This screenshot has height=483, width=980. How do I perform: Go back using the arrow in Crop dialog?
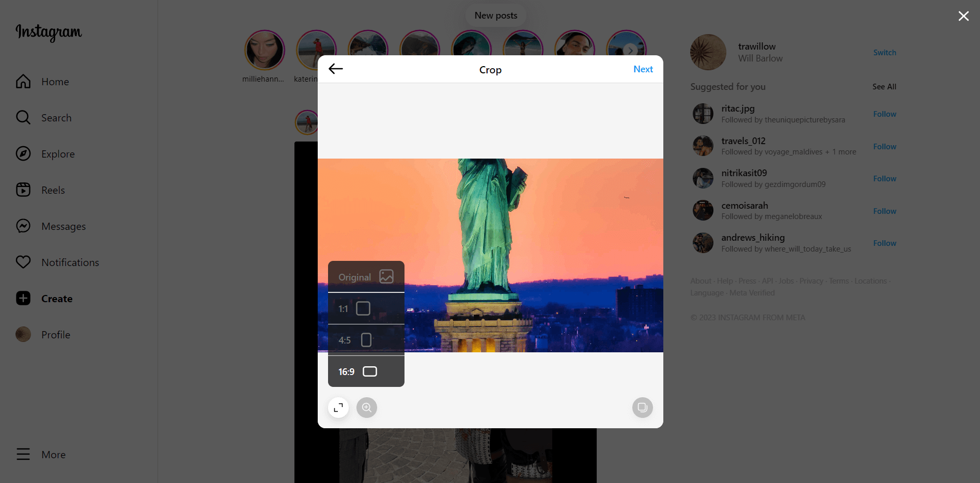click(x=336, y=69)
